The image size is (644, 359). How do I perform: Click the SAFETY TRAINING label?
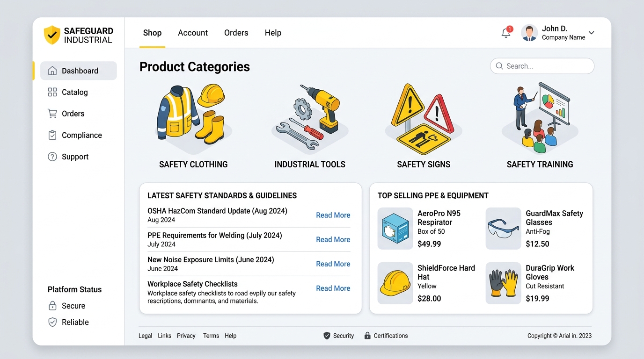tap(540, 165)
